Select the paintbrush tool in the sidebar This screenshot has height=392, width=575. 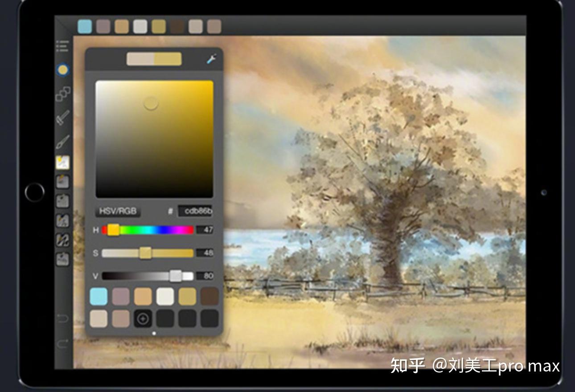(62, 142)
